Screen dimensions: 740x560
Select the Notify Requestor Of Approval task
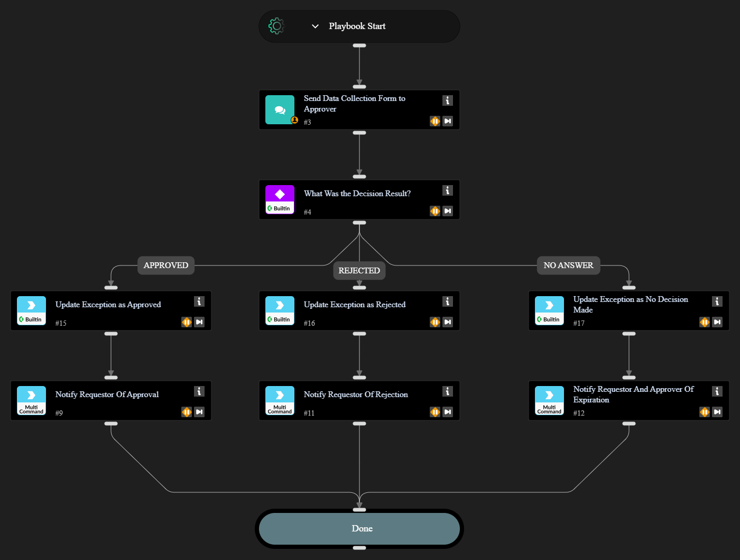coord(107,395)
